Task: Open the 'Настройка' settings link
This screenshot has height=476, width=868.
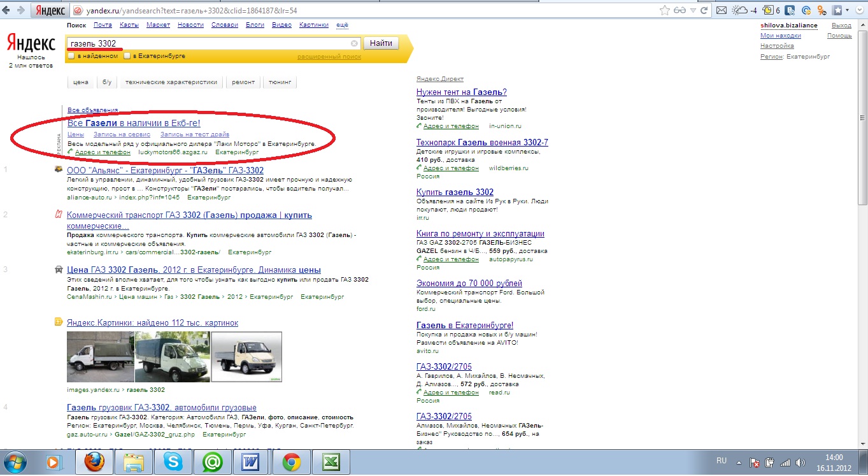Action: [x=777, y=46]
